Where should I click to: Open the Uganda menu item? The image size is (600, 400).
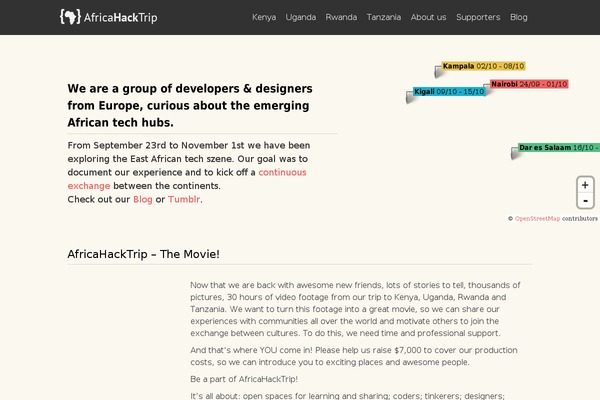click(301, 17)
